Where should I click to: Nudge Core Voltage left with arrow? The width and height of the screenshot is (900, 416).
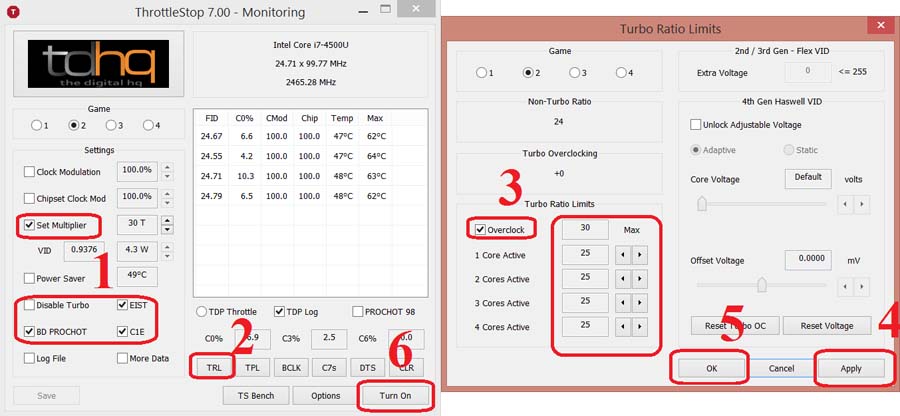[x=845, y=204]
